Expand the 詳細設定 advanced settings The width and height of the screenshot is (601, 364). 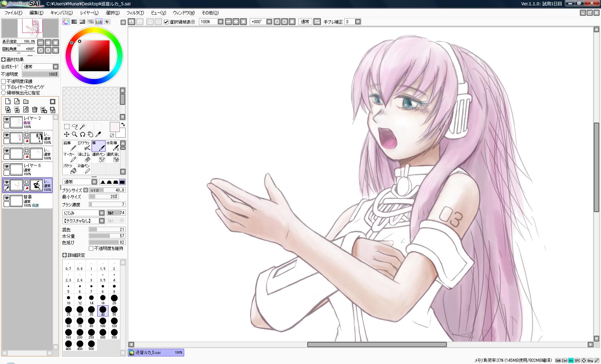tap(64, 255)
